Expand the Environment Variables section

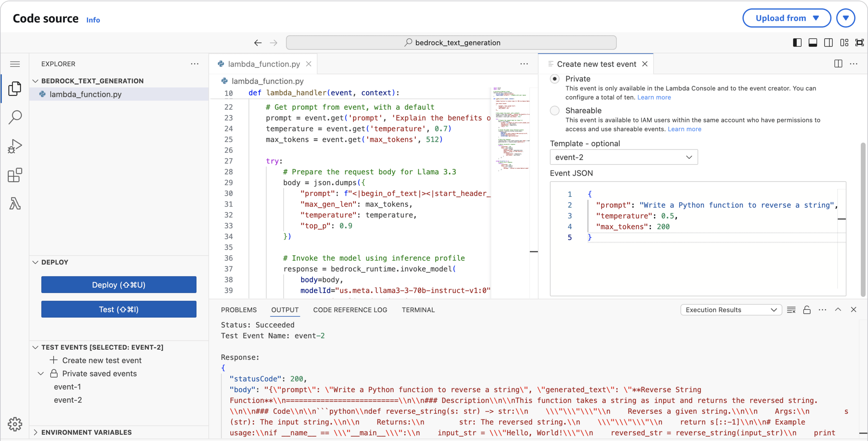[86, 432]
